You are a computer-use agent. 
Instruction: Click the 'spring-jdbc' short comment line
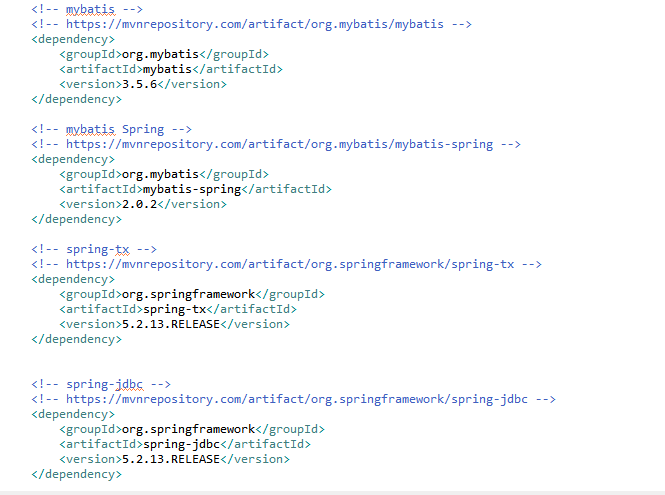tap(101, 384)
